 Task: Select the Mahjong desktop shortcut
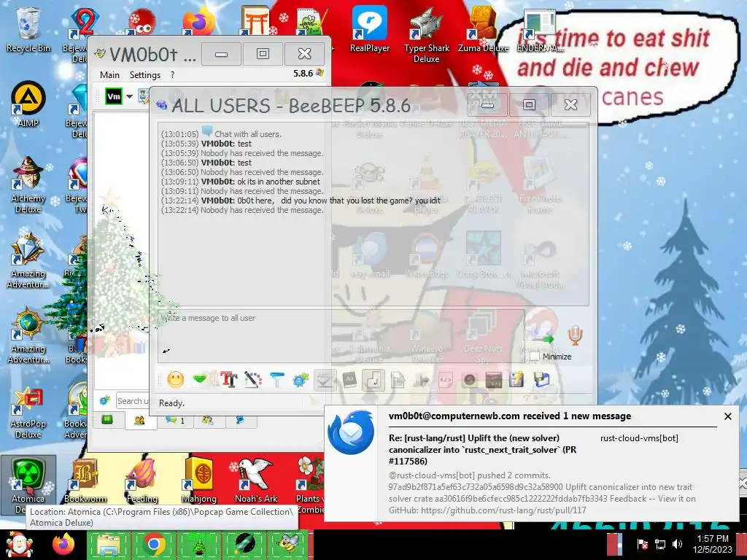click(198, 481)
